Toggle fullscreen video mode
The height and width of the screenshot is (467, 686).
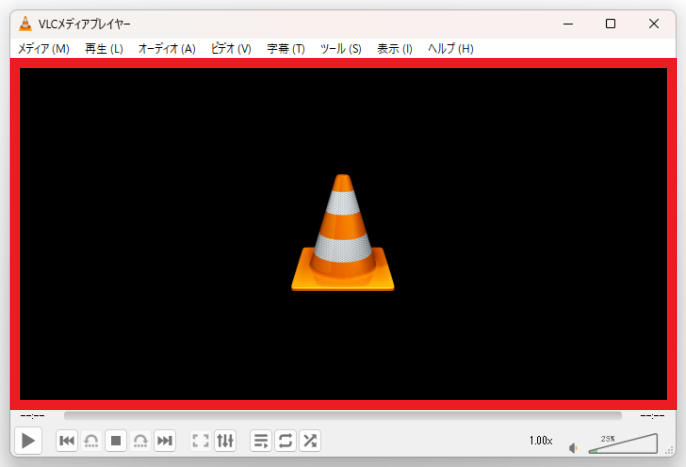coord(201,440)
